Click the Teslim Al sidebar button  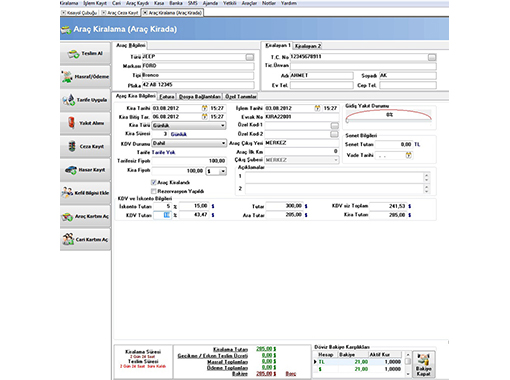(85, 54)
